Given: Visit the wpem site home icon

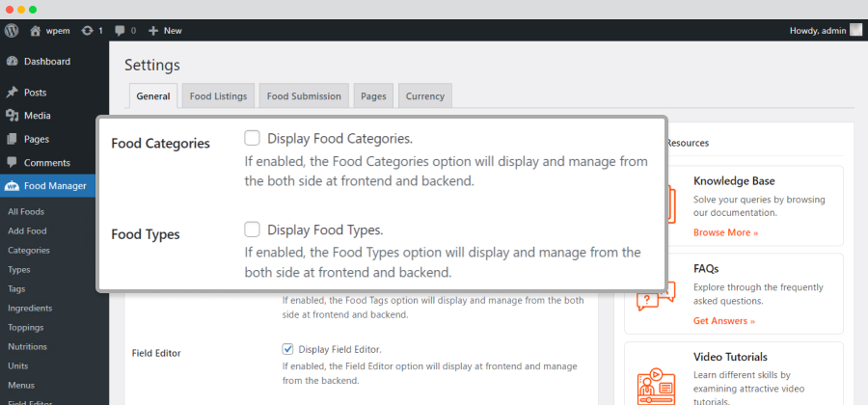Looking at the screenshot, I should pos(36,31).
